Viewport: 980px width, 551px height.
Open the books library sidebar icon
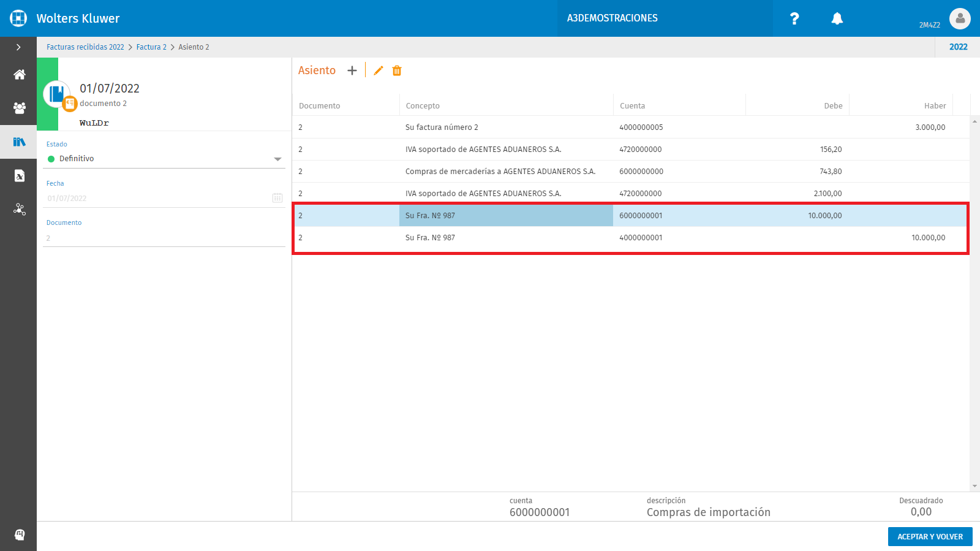point(20,142)
